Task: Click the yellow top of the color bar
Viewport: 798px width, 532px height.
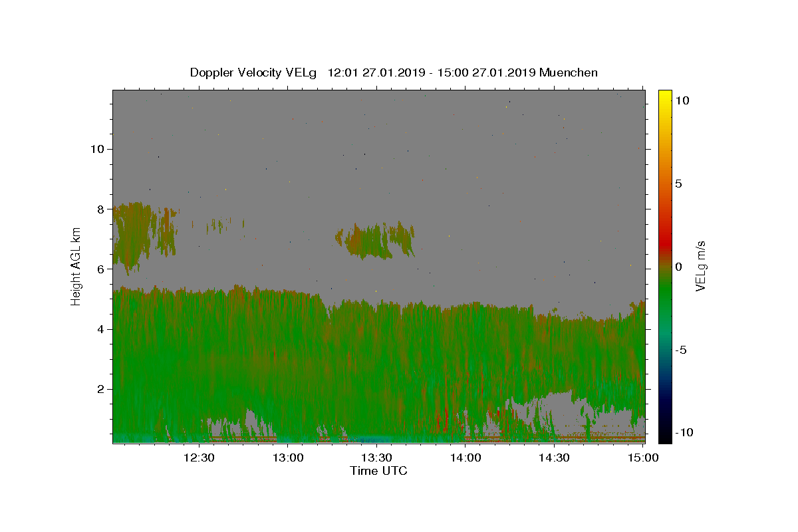Action: click(x=665, y=94)
